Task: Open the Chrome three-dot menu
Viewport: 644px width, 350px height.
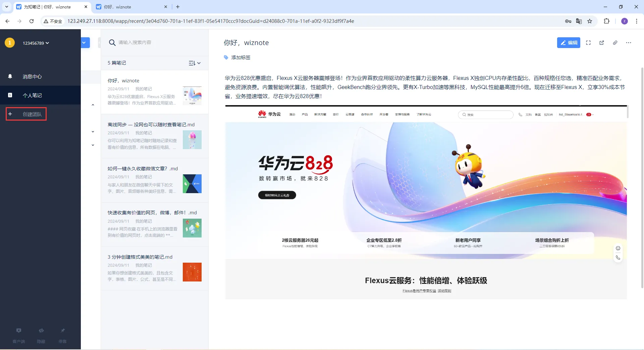Action: point(637,21)
